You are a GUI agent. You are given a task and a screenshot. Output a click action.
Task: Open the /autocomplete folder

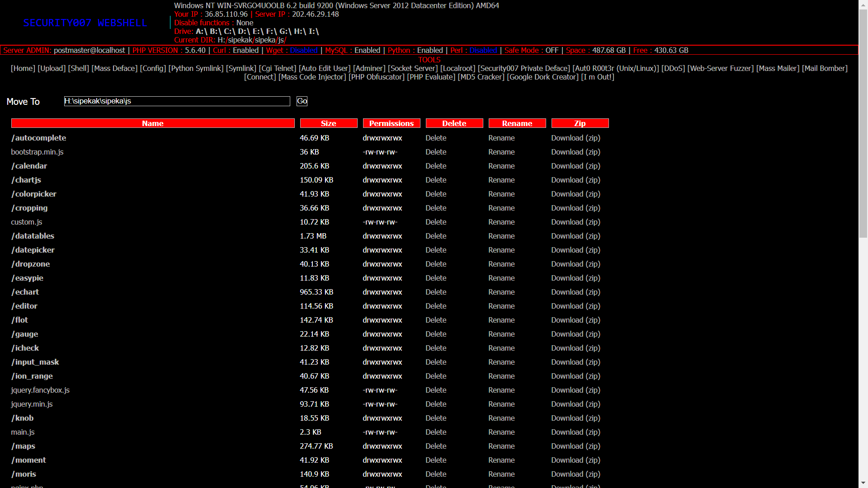tap(38, 138)
